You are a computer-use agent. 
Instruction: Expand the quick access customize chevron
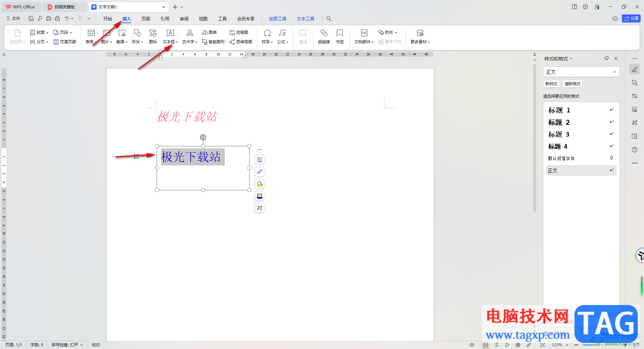tap(89, 19)
